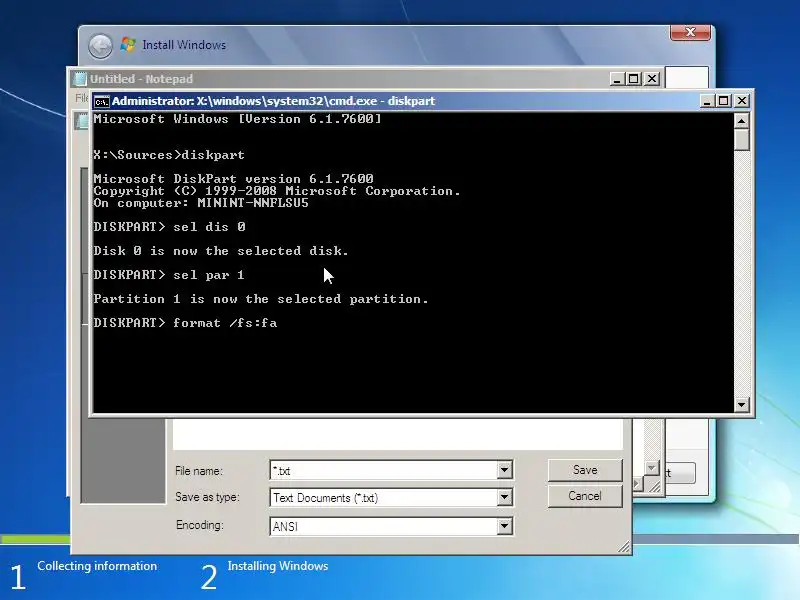The height and width of the screenshot is (600, 800).
Task: Click the 'format /fs:fa' command line
Action: click(185, 323)
